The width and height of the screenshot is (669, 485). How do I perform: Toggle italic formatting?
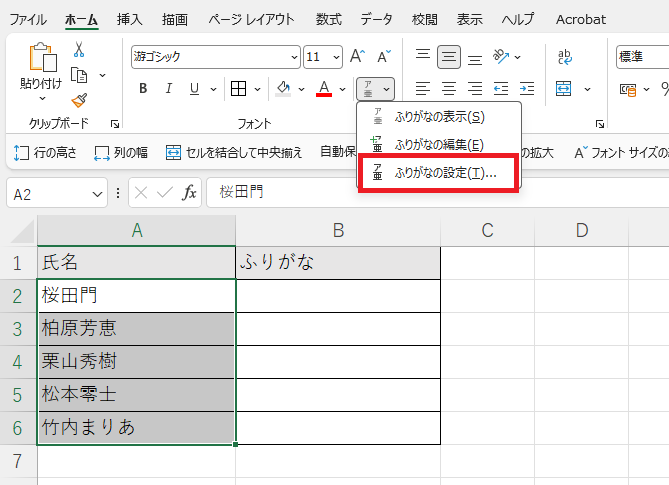(x=169, y=89)
